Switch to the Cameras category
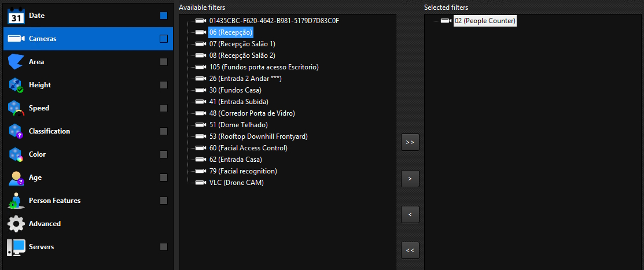 tap(88, 39)
